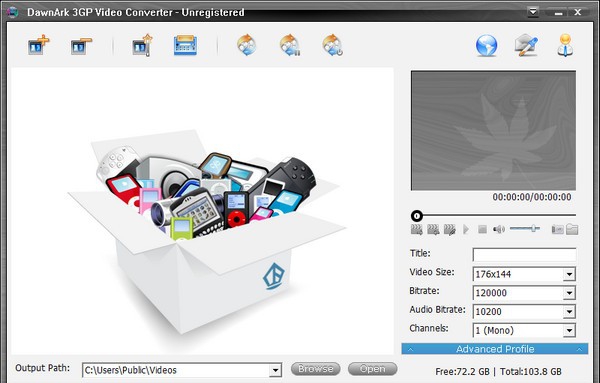Minimize the DawnArk converter window

click(x=558, y=12)
